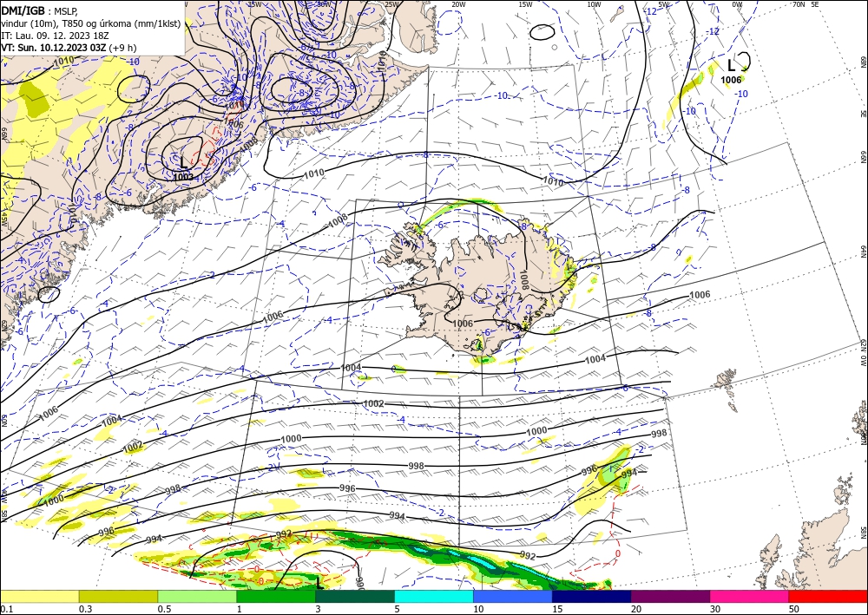Choose the purple 20–30 mm legend swatch
The width and height of the screenshot is (868, 615).
(x=670, y=597)
